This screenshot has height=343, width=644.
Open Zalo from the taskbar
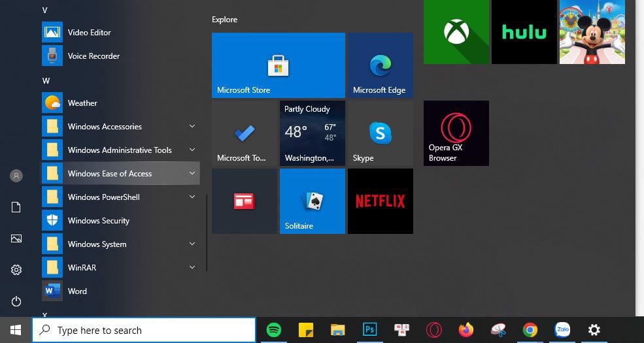click(562, 330)
